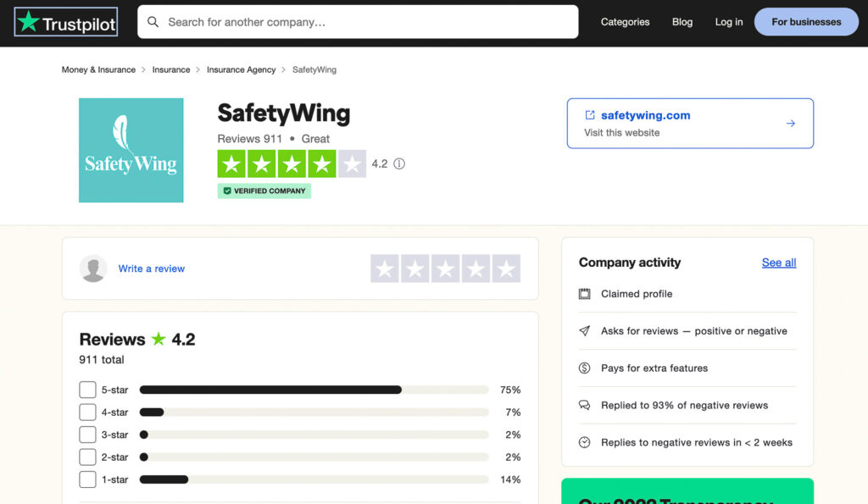Click the Claimed profile calendar icon
This screenshot has height=504, width=868.
585,294
